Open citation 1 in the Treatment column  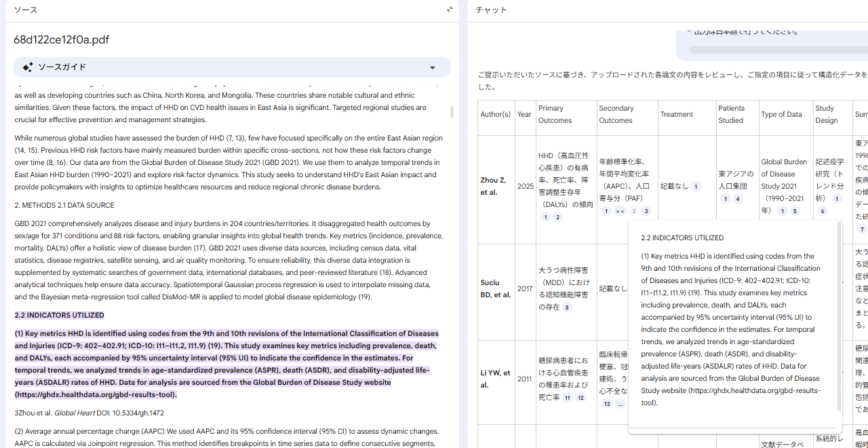[696, 187]
